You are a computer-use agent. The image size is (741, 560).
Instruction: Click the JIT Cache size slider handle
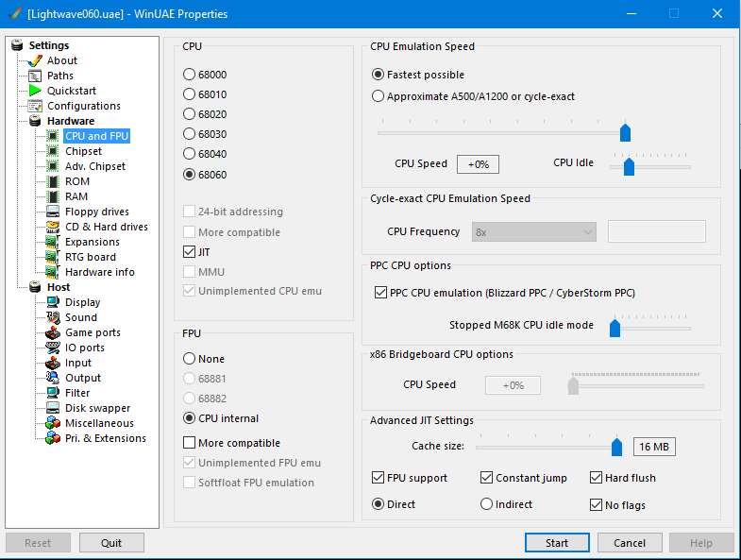tap(616, 447)
